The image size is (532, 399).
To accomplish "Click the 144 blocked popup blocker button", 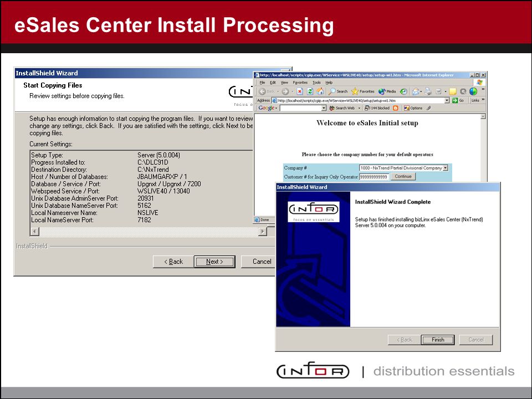I will coord(377,108).
